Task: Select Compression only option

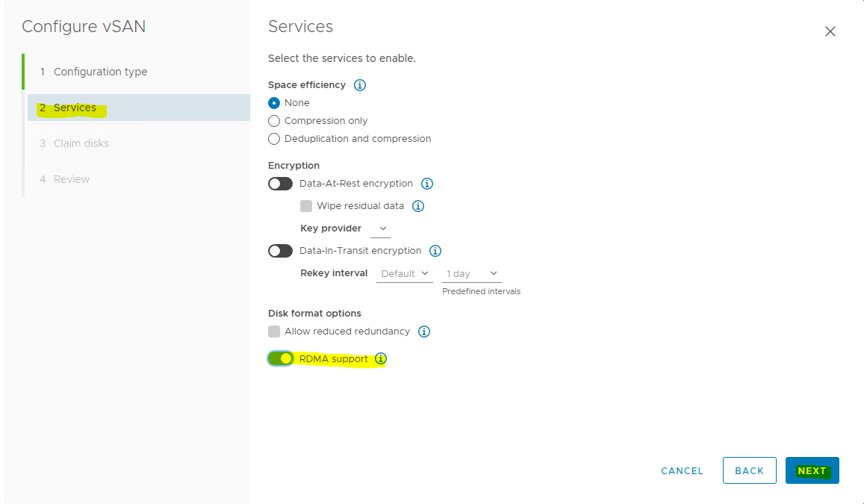Action: pos(274,121)
